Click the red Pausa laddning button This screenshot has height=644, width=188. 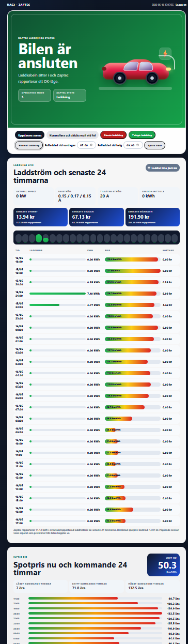click(114, 135)
